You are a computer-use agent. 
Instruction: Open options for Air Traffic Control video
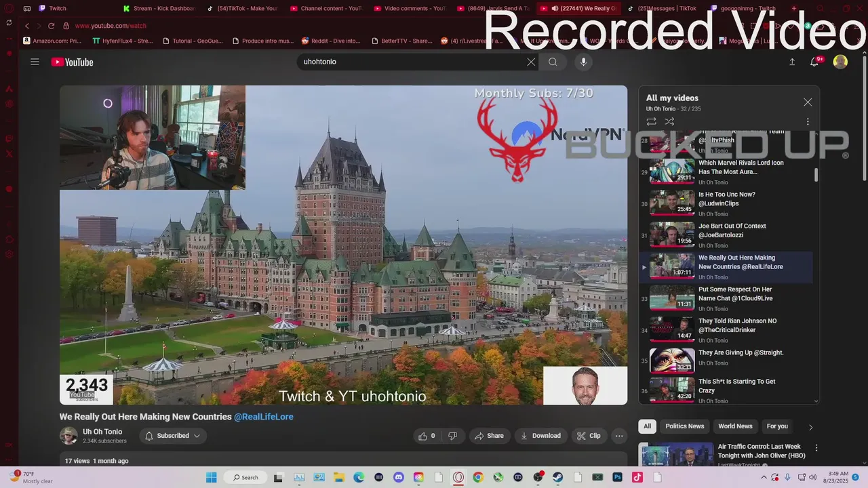816,448
